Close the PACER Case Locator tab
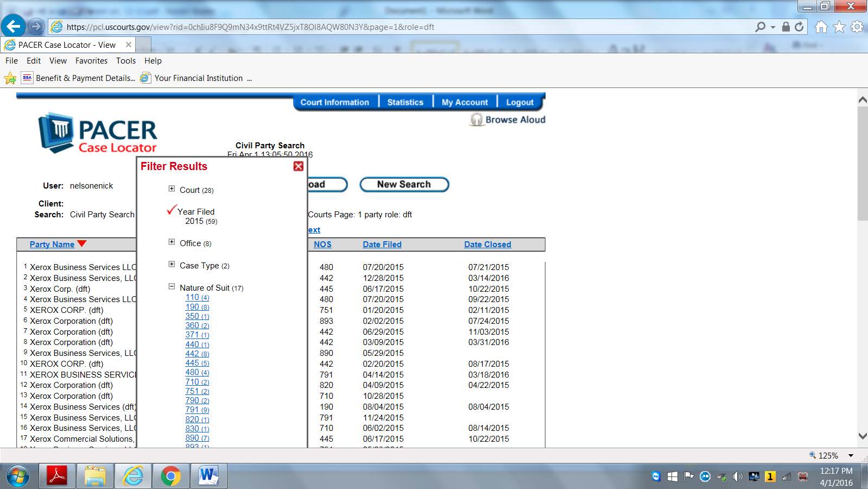 (129, 45)
